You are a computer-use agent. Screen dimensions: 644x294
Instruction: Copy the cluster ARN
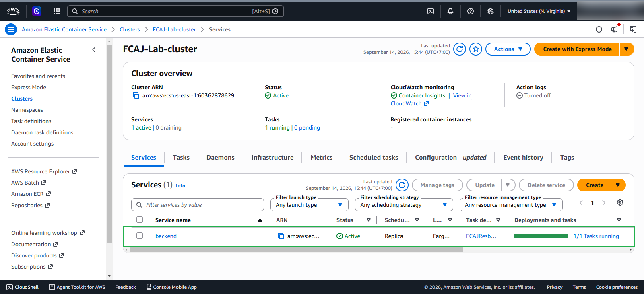136,96
